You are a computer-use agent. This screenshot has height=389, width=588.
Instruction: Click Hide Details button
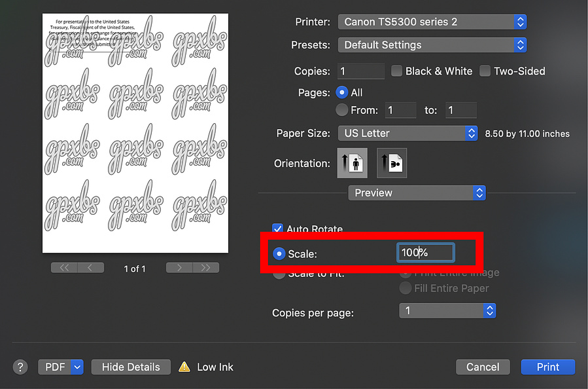pos(131,367)
